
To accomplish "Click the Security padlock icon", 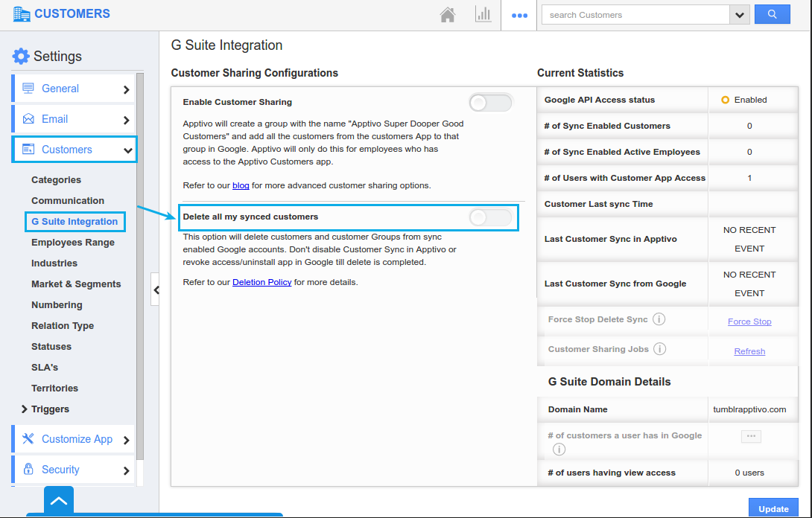I will coord(28,469).
